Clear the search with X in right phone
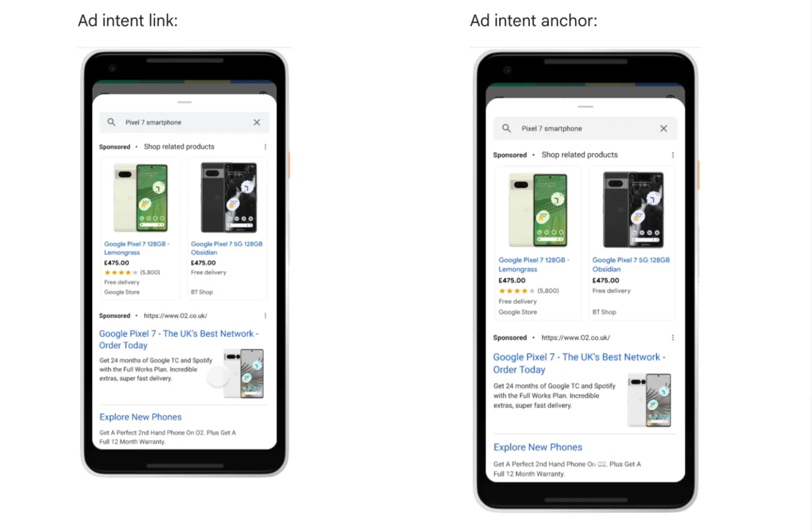The height and width of the screenshot is (532, 812). click(x=664, y=128)
